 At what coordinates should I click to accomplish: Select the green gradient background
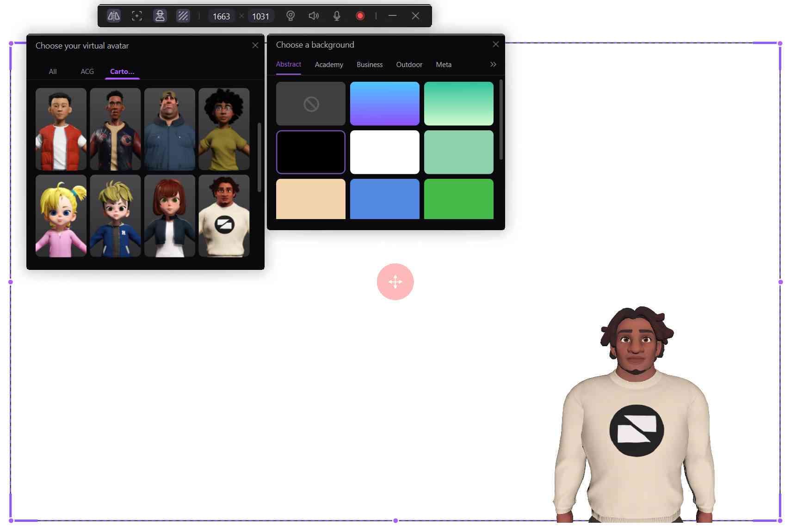click(x=459, y=104)
